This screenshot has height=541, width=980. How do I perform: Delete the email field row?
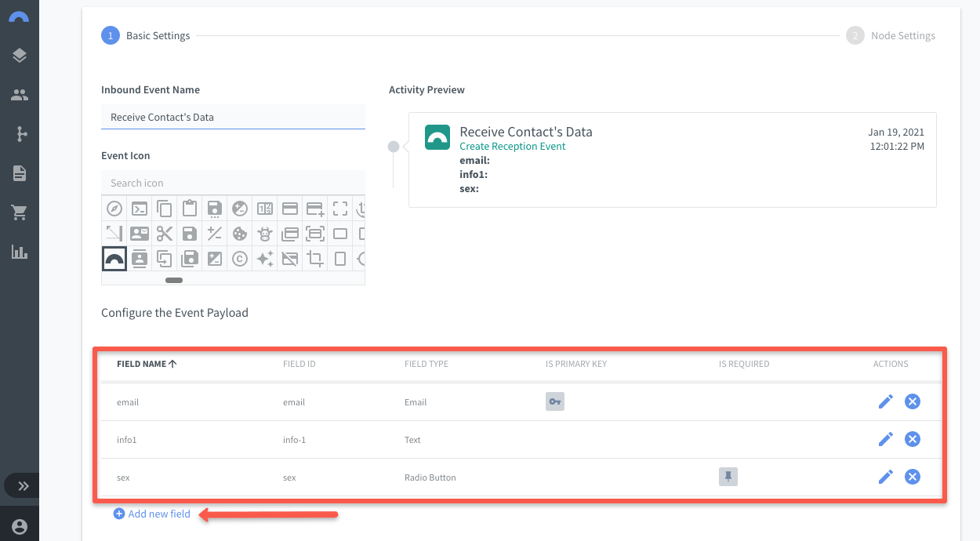point(913,401)
